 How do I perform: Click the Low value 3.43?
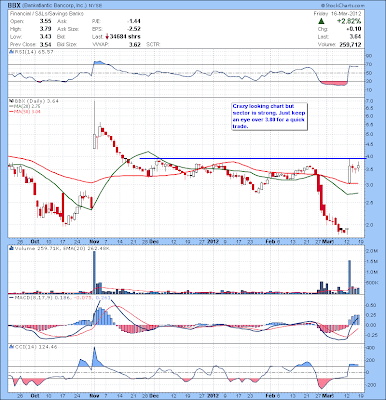(x=45, y=37)
